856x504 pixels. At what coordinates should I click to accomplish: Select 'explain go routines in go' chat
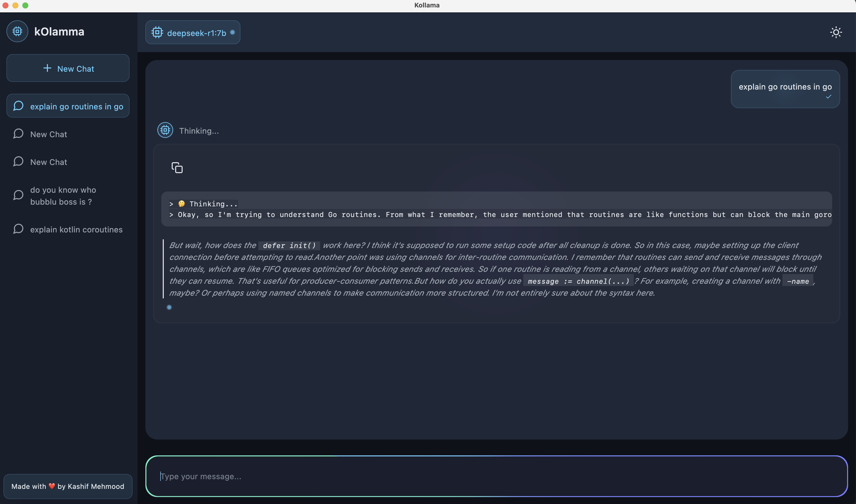click(x=68, y=106)
